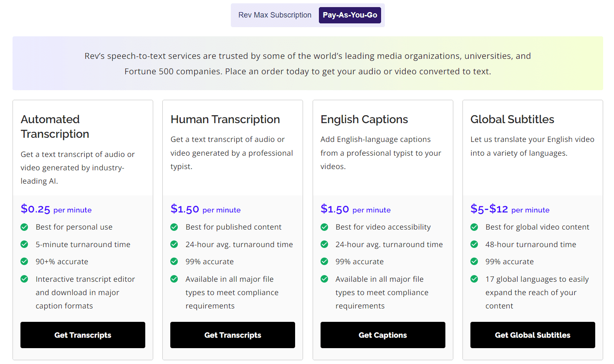Viewport: 614px width, 364px height.
Task: Click checkmark icon beside '90+% accurate'
Action: (24, 261)
